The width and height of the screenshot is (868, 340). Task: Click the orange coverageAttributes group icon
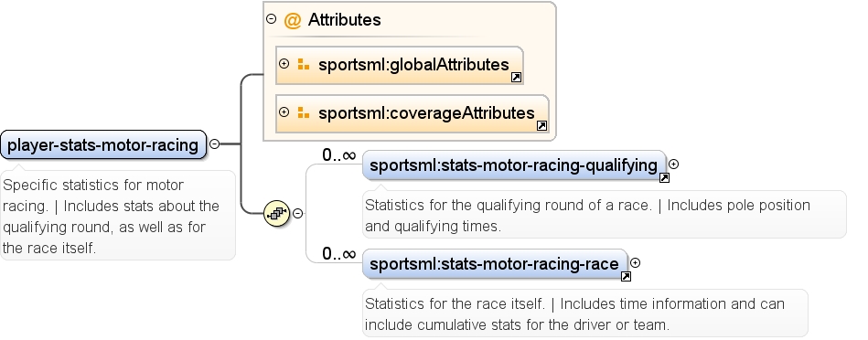click(304, 112)
